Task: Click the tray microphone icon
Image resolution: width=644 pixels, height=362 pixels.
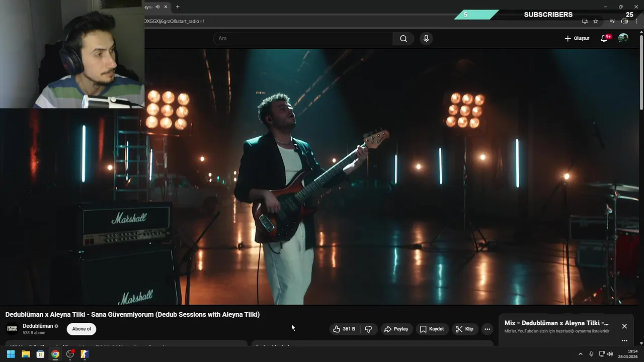Action: [x=591, y=354]
